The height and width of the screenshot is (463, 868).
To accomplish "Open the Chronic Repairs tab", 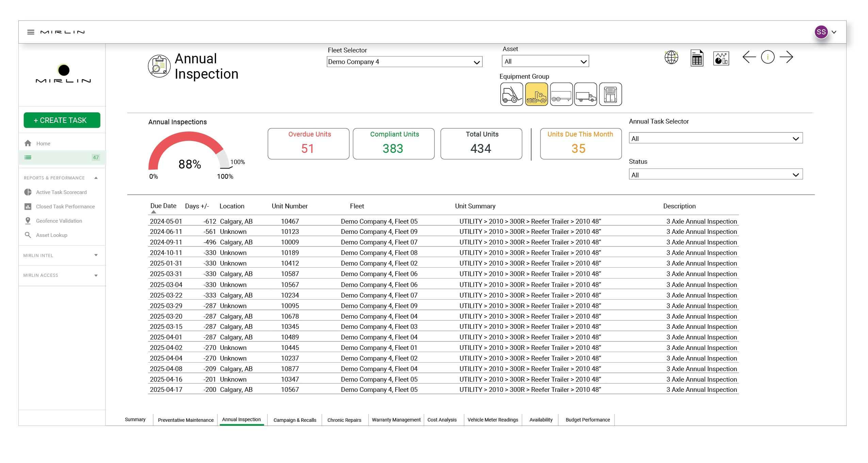I will click(x=344, y=420).
